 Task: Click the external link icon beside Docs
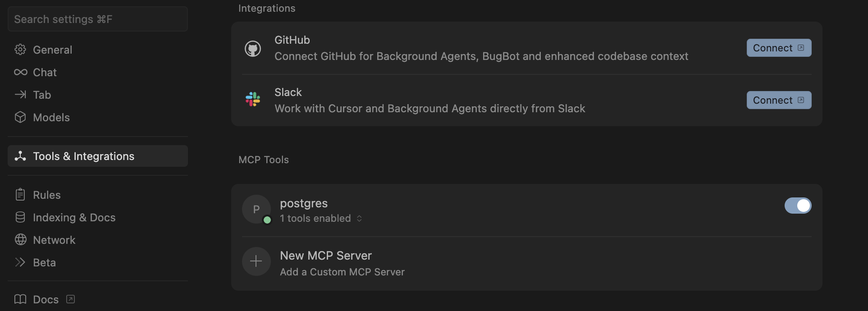point(70,299)
